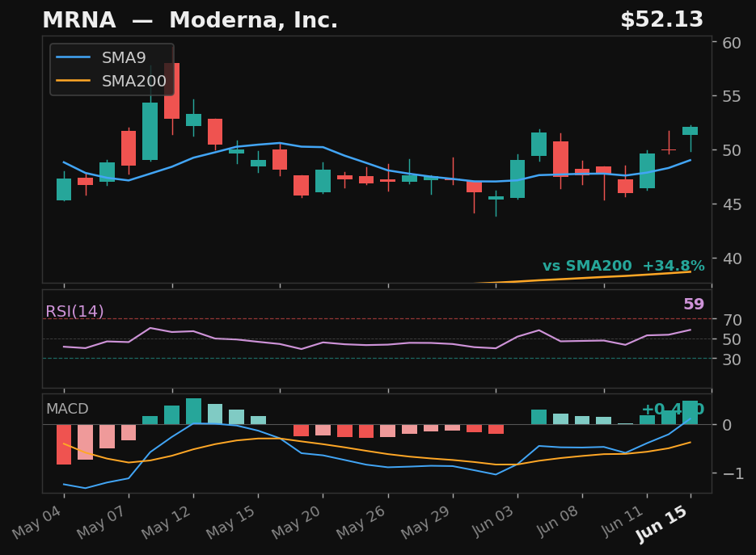
Task: Click the vs SMA200 +34.8% annotation
Action: pos(623,266)
